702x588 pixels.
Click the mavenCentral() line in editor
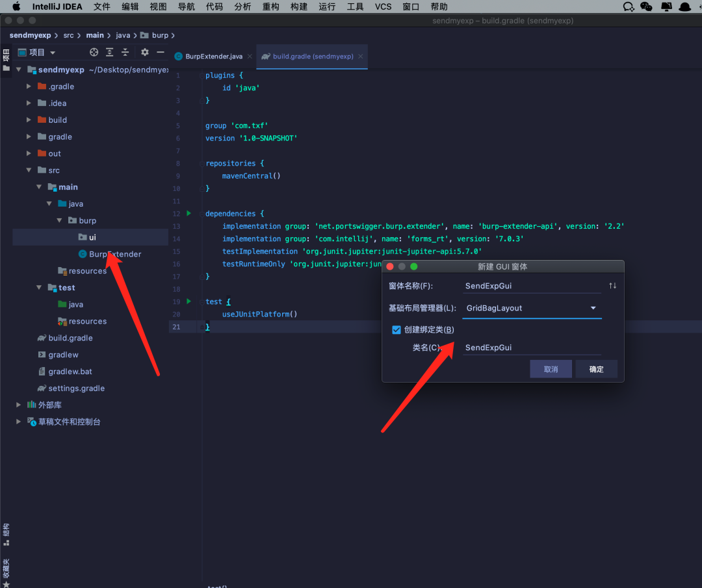pyautogui.click(x=251, y=176)
